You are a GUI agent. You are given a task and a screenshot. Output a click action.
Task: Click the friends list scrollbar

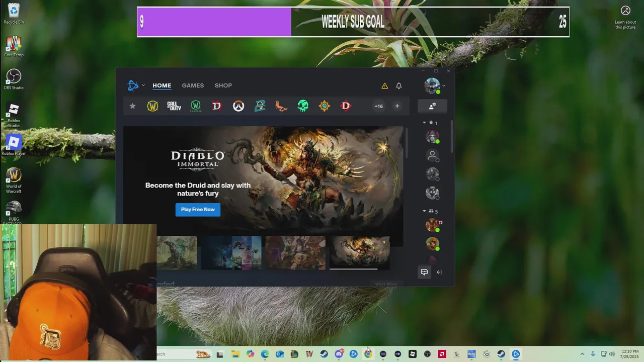pos(452,136)
